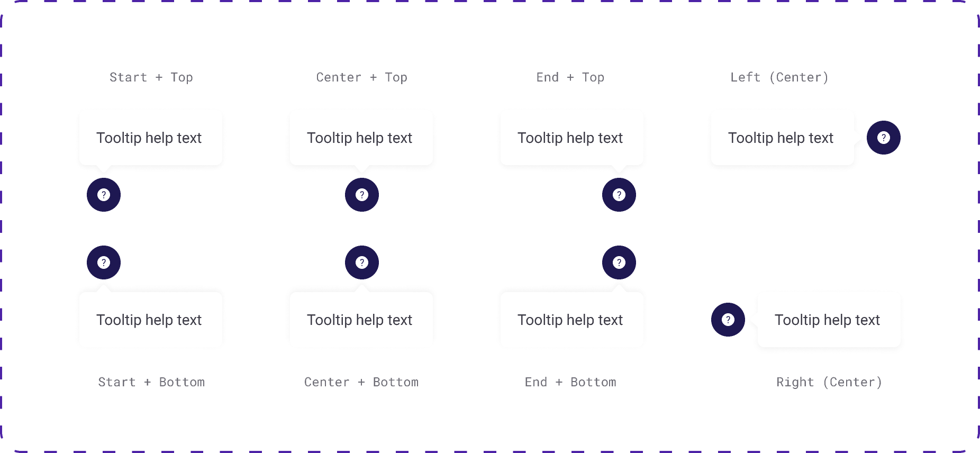
Task: Click the help icon under Start + Top tooltip
Action: (104, 195)
